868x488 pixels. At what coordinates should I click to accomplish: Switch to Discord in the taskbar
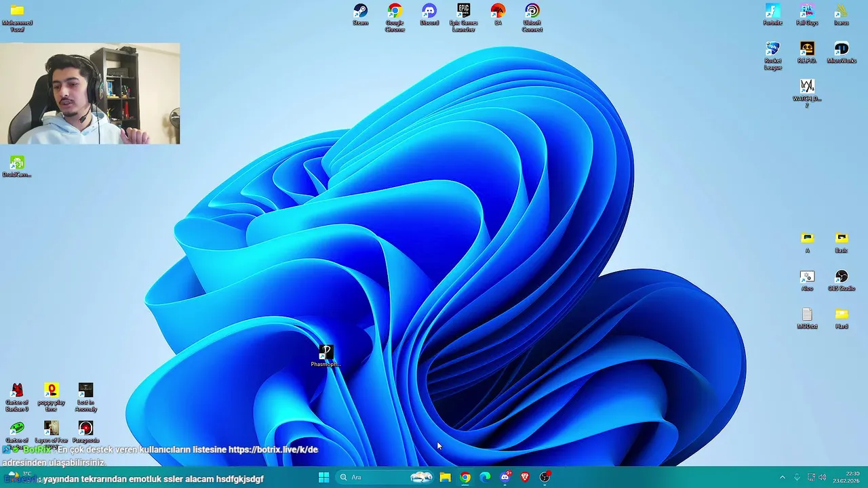coord(505,477)
